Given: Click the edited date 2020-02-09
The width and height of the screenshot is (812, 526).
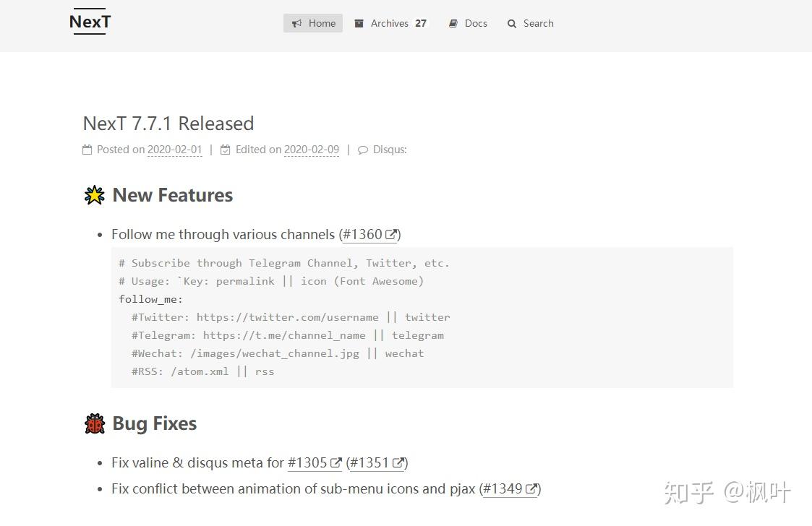Looking at the screenshot, I should click(311, 150).
